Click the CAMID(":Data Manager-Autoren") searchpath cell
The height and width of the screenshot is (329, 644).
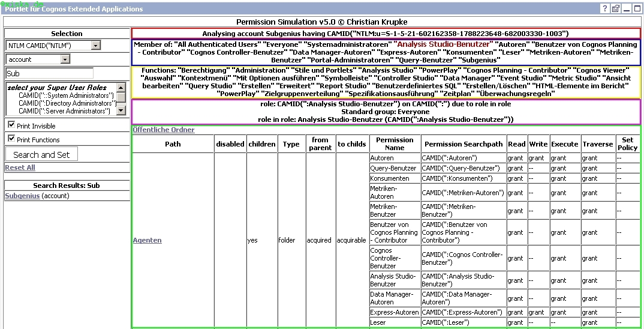pos(464,298)
